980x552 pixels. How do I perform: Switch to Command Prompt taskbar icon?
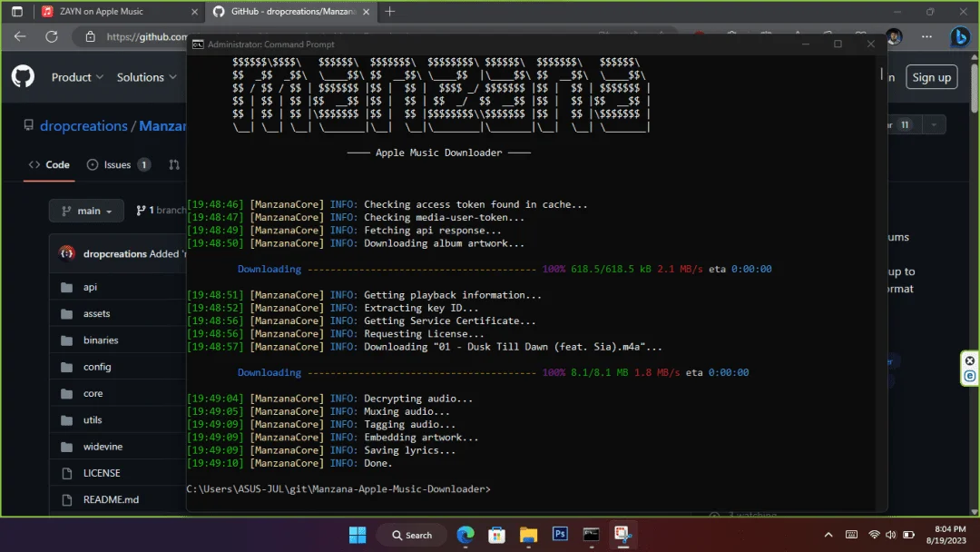click(x=592, y=535)
